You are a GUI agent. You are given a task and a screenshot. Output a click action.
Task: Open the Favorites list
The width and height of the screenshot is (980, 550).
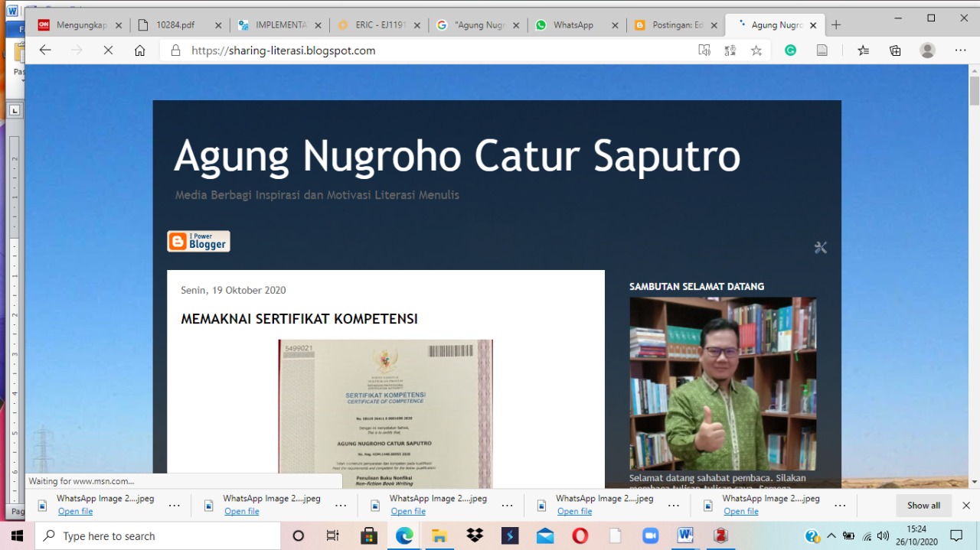pyautogui.click(x=864, y=50)
